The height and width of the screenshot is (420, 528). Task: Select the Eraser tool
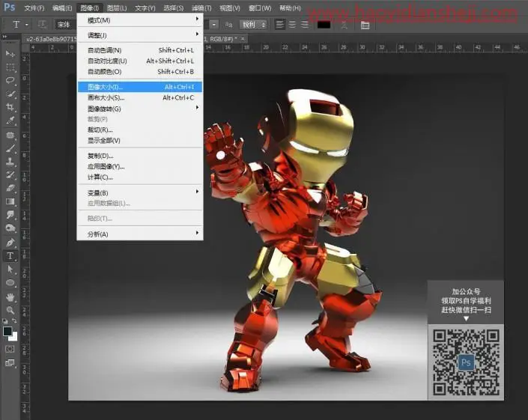[x=10, y=188]
